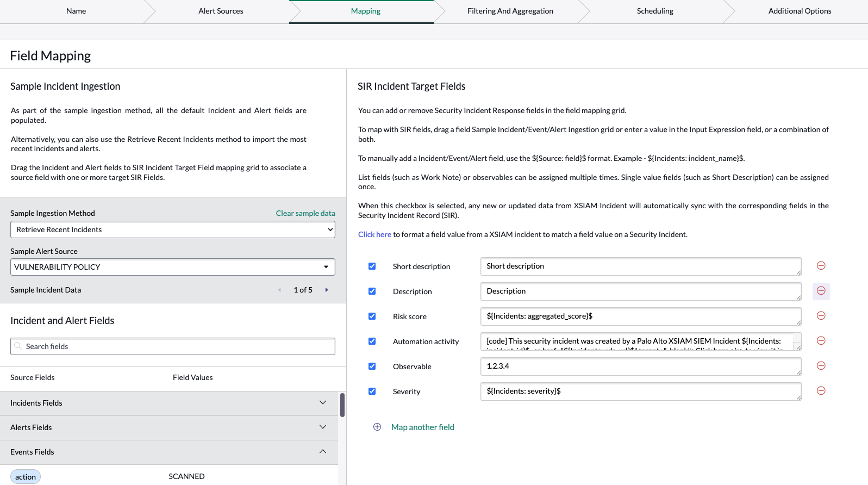Click the Field Values column header
Image resolution: width=868 pixels, height=485 pixels.
click(193, 377)
